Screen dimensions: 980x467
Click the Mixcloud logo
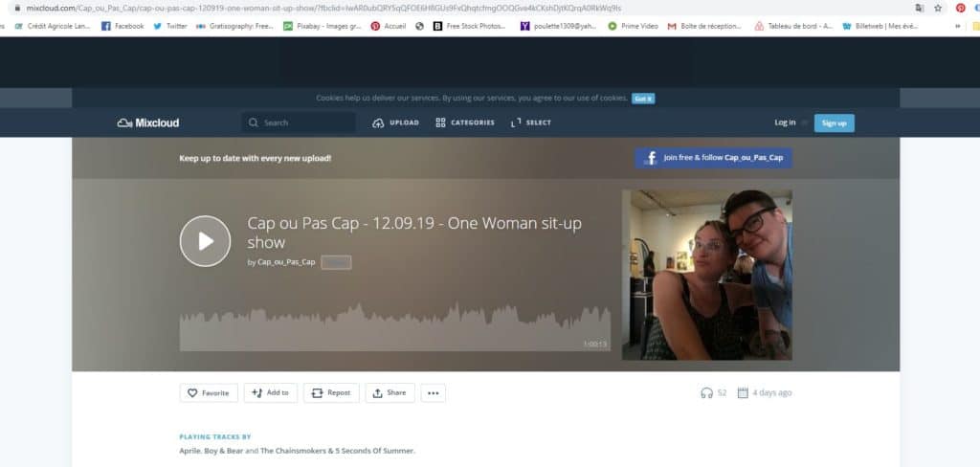point(147,122)
